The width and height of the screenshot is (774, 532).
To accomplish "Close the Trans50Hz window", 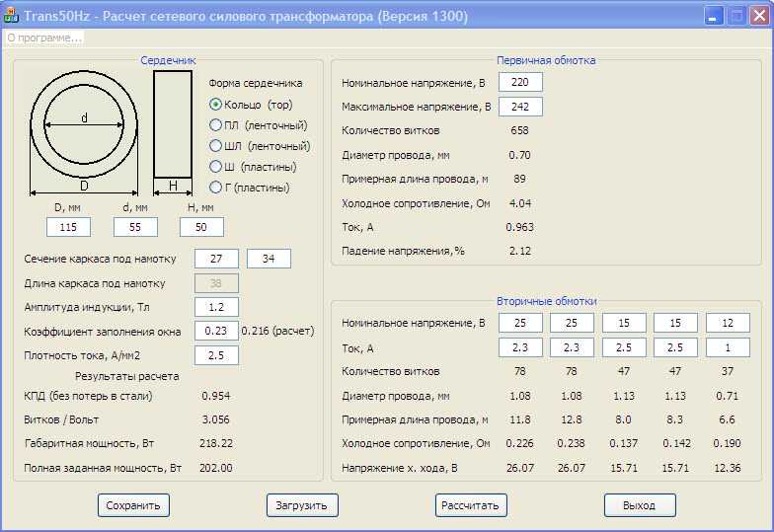I will tap(759, 16).
